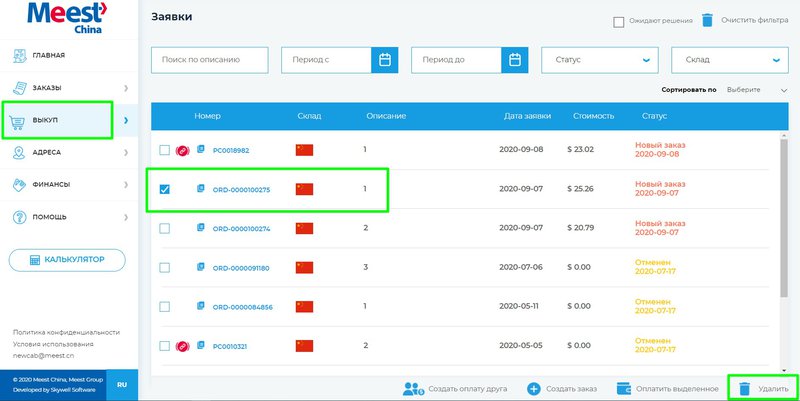Open the Калькулятор button

point(67,260)
